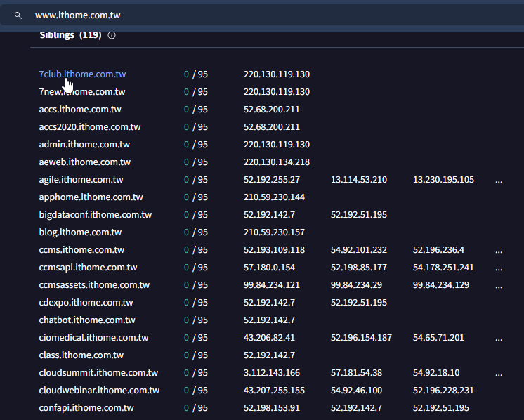Click IP 54.65.71.201 in ciomedical row
The image size is (524, 420).
438,337
